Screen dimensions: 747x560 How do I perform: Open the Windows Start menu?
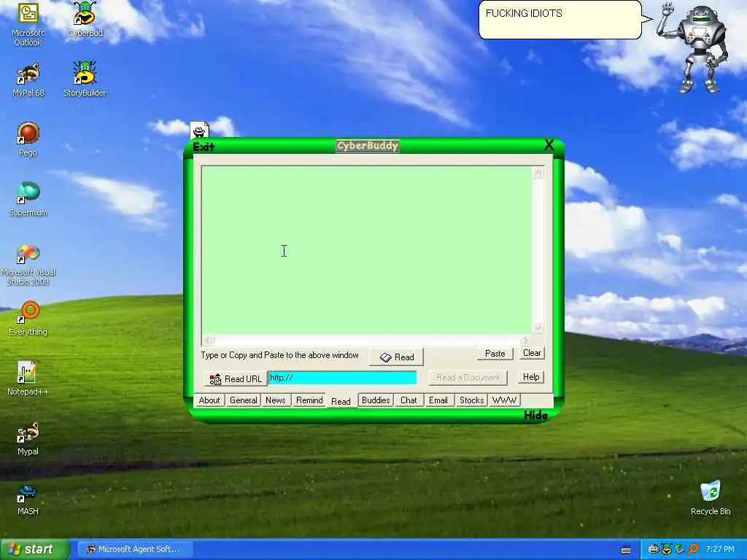34,549
